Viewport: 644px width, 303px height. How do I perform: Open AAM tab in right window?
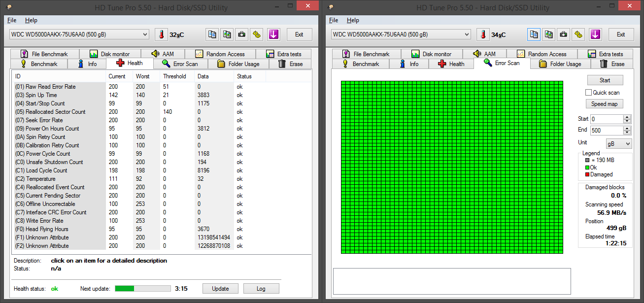tap(484, 54)
